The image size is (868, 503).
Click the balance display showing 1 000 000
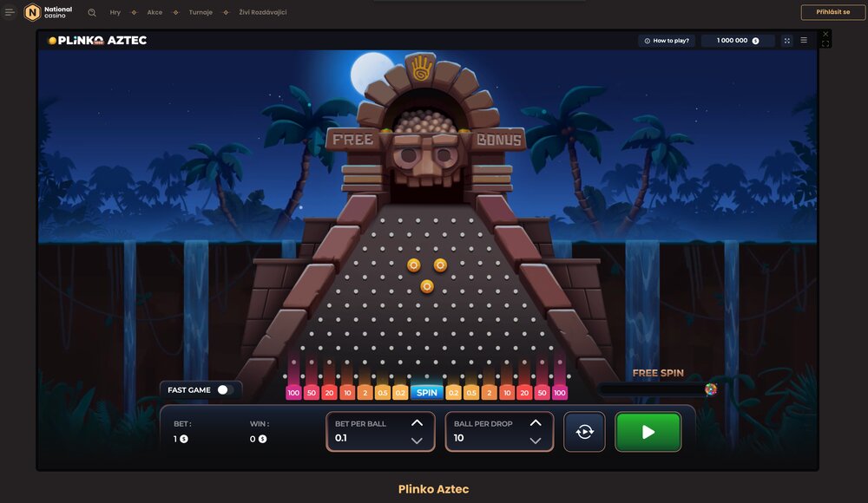pyautogui.click(x=737, y=41)
